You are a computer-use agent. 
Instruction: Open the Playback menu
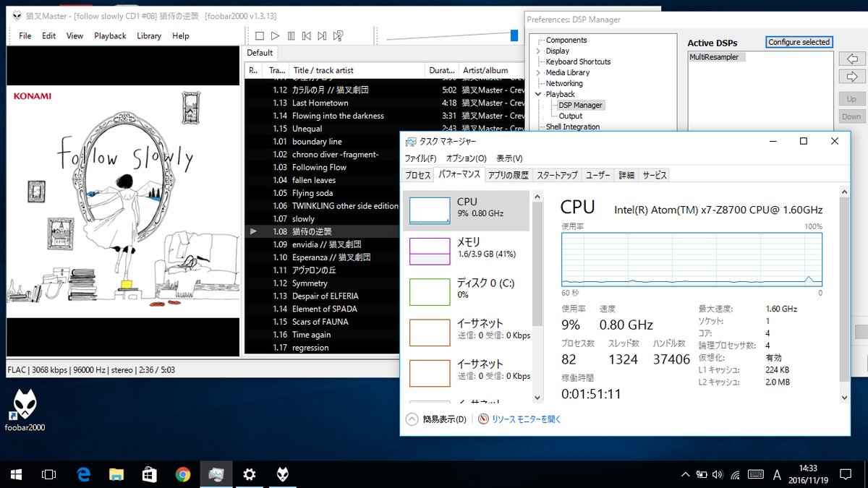coord(110,35)
